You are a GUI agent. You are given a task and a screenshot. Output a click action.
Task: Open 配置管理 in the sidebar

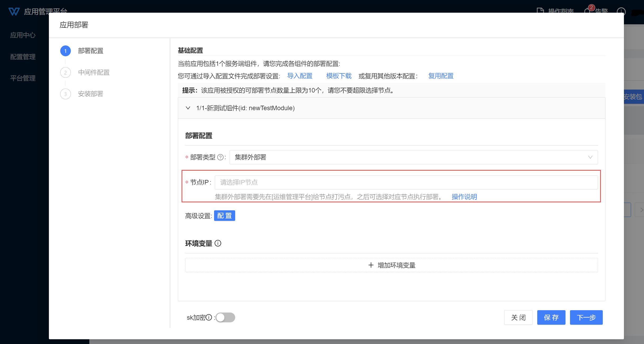coord(23,57)
